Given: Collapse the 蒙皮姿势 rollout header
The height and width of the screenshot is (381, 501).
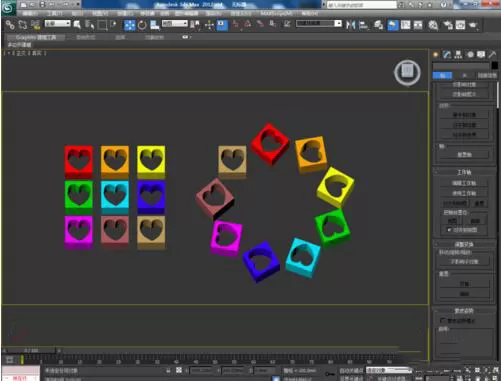Looking at the screenshot, I should [x=464, y=311].
